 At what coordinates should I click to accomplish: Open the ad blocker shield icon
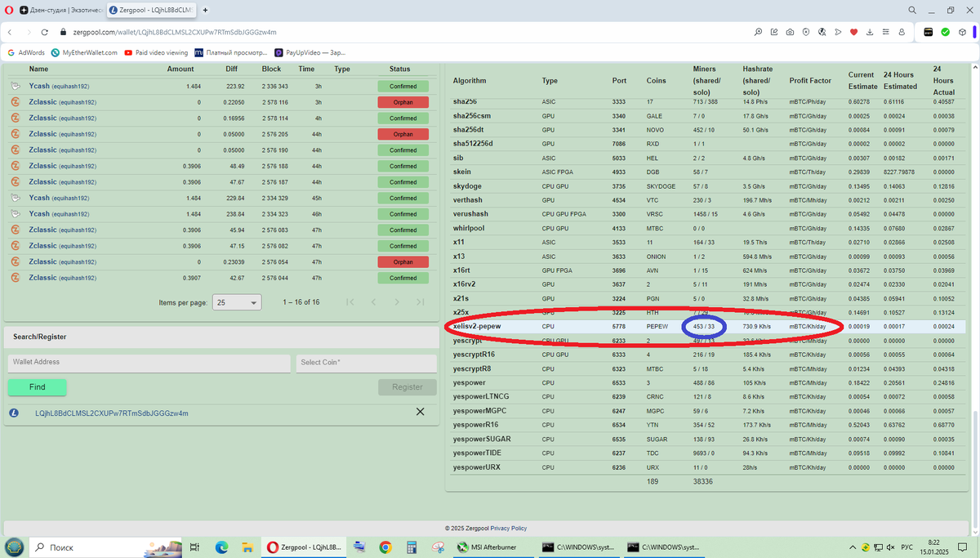pyautogui.click(x=806, y=32)
